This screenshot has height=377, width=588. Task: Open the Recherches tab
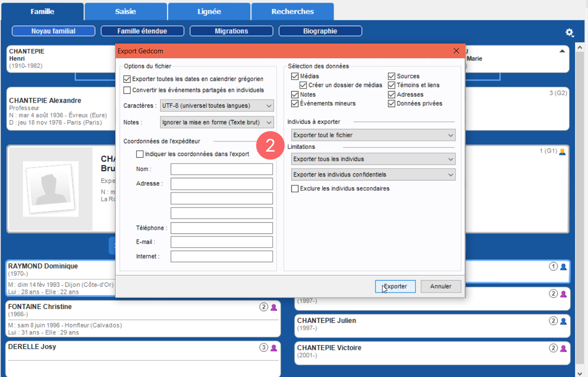(292, 12)
